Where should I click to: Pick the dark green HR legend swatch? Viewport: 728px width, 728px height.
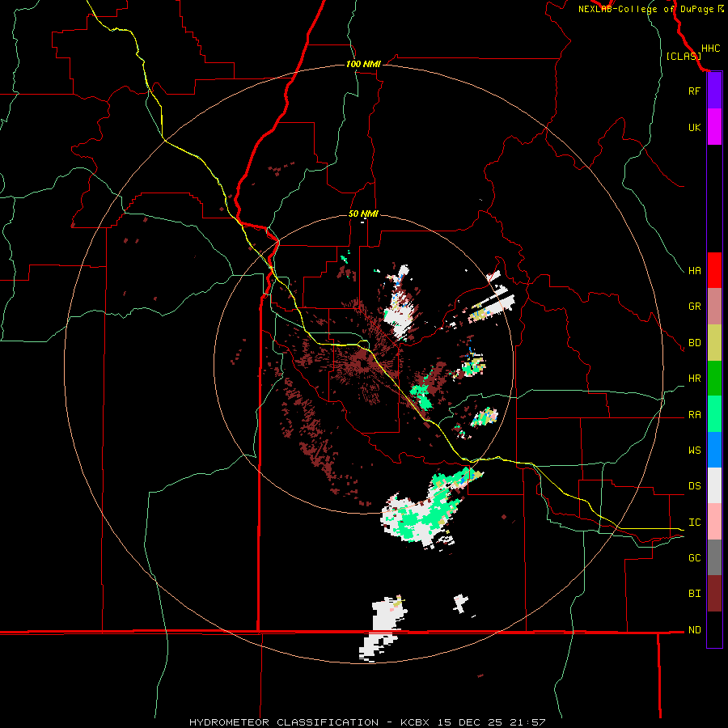pyautogui.click(x=714, y=378)
